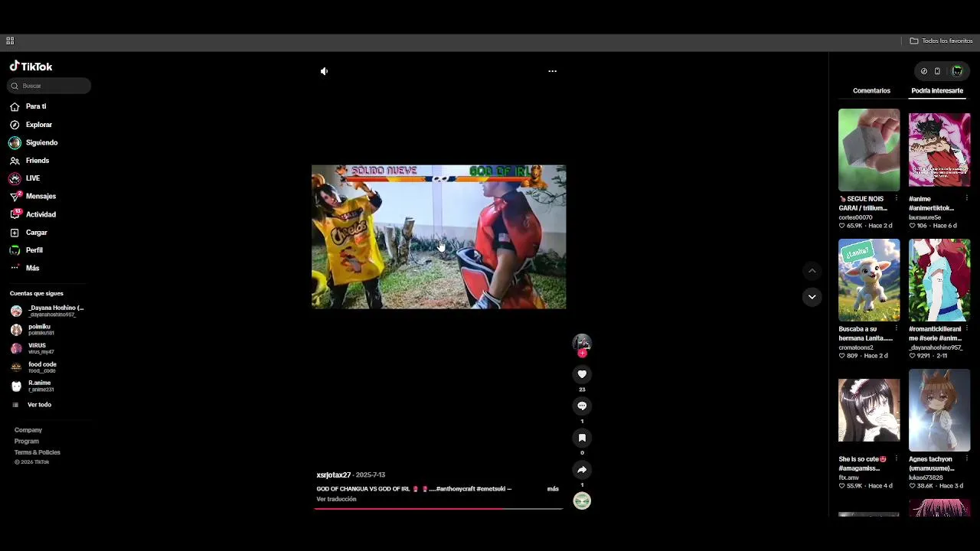Image resolution: width=980 pixels, height=551 pixels.
Task: Follow the author with plus badge
Action: (582, 354)
